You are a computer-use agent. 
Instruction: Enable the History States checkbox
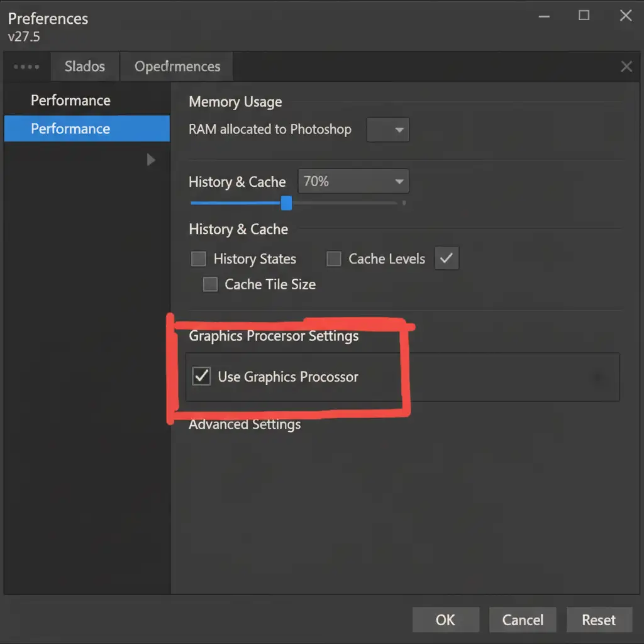[x=198, y=259]
